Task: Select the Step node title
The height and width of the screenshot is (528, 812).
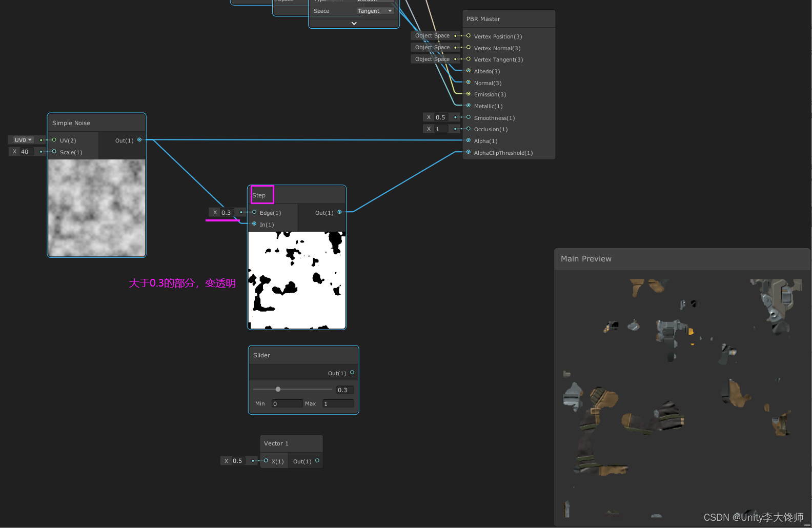Action: tap(259, 195)
